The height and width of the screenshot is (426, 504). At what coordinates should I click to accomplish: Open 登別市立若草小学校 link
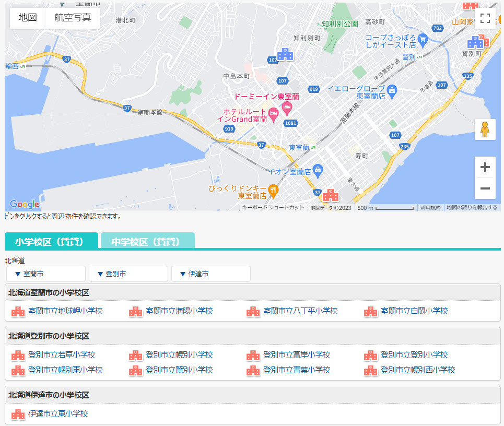[x=62, y=354]
